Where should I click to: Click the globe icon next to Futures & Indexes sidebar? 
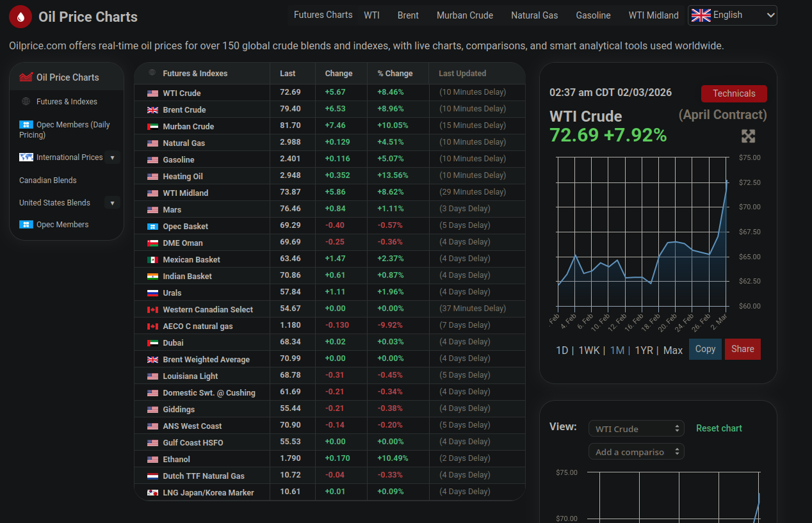[26, 101]
